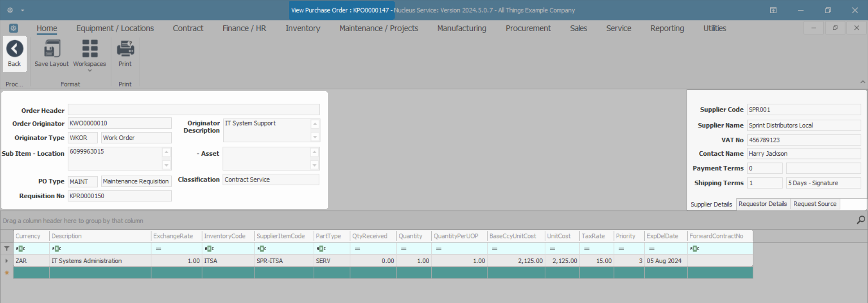Image resolution: width=868 pixels, height=303 pixels.
Task: Select the IT Systems Administration cell
Action: coord(100,261)
